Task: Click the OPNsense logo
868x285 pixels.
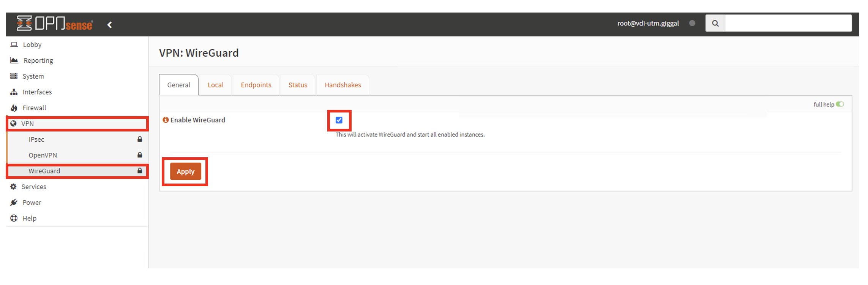Action: [x=55, y=24]
